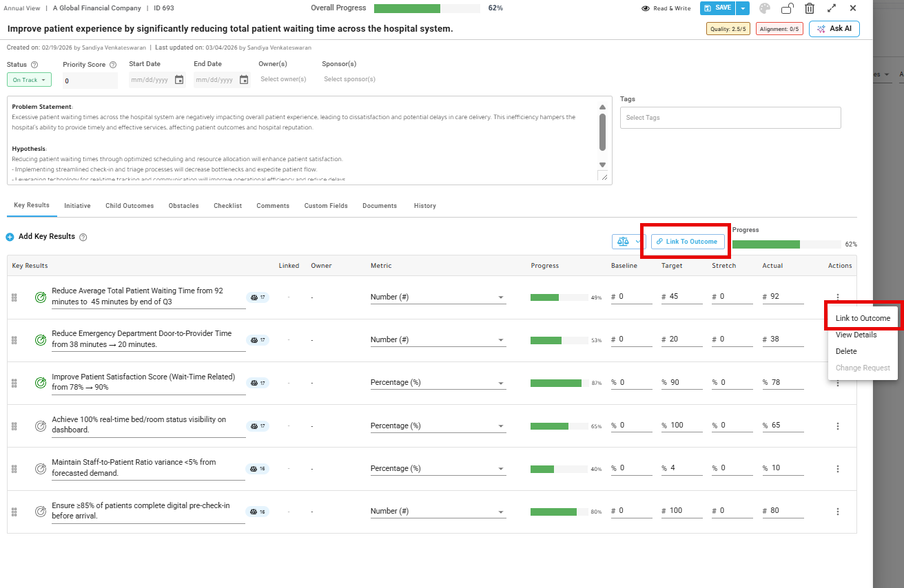Click Target field showing 45 in first row

click(682, 297)
